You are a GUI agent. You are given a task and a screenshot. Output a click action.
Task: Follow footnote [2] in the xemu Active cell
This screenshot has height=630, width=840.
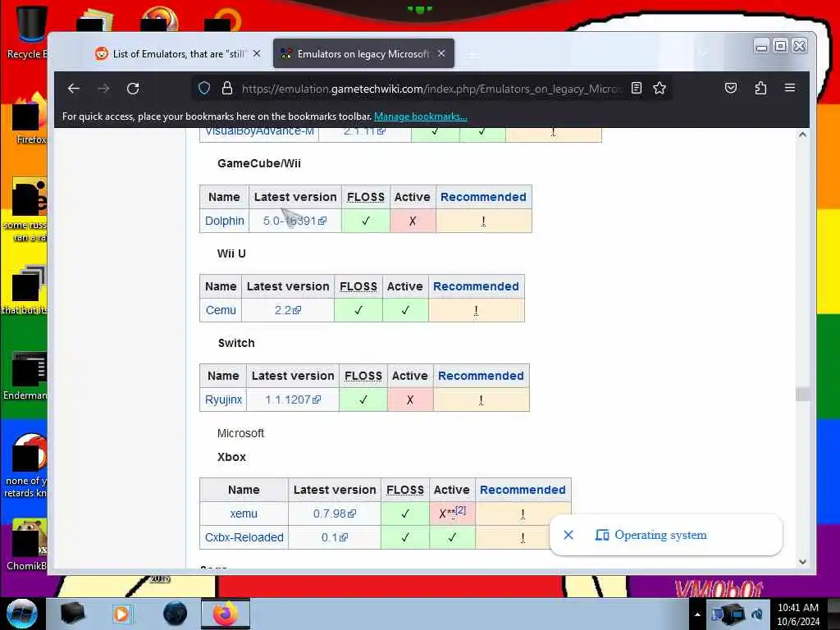(461, 510)
